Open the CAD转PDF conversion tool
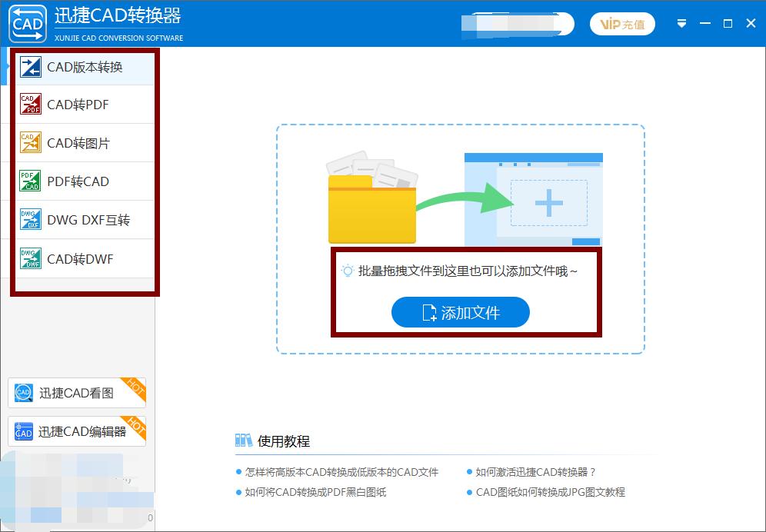Viewport: 766px width, 532px height. (31, 105)
